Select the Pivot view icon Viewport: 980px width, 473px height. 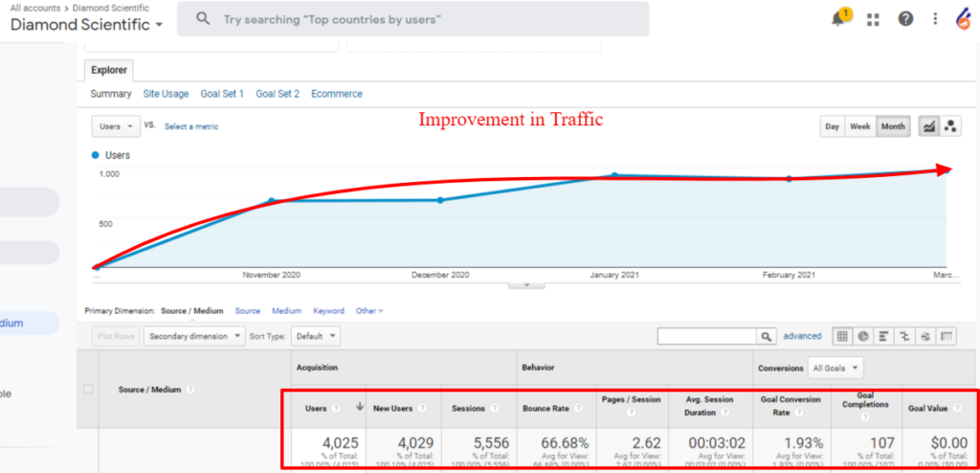coord(947,336)
